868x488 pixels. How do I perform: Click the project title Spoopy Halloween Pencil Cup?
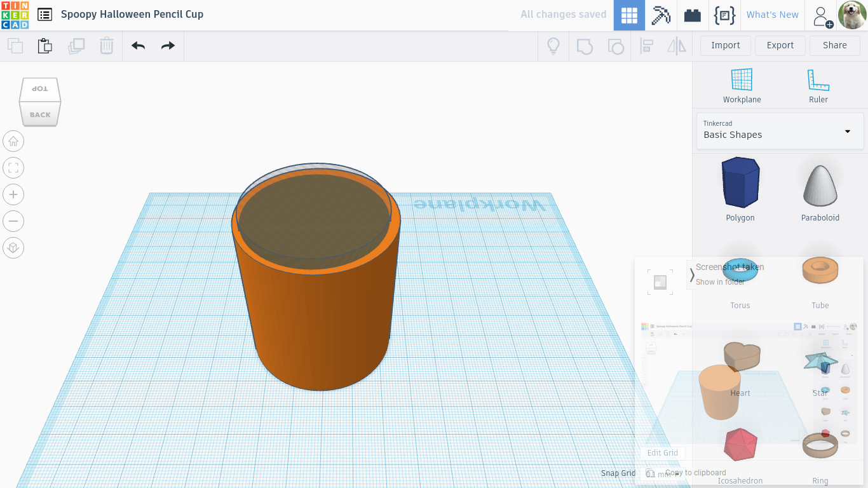tap(132, 14)
